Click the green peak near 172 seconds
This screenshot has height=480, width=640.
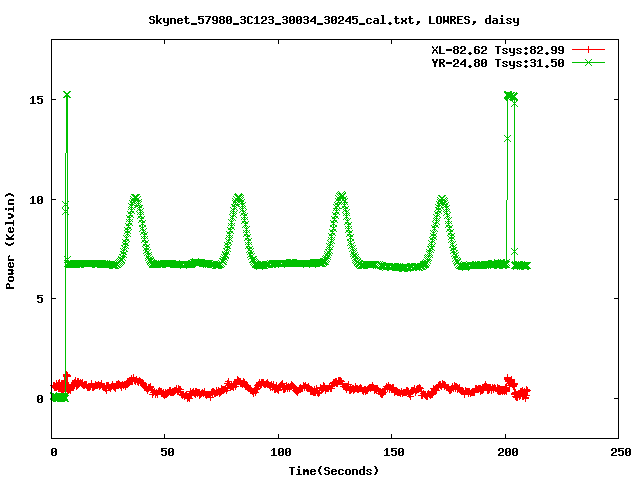(x=442, y=200)
